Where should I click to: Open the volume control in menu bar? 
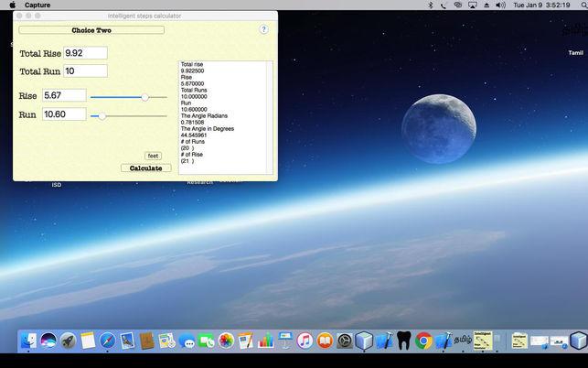(x=500, y=5)
